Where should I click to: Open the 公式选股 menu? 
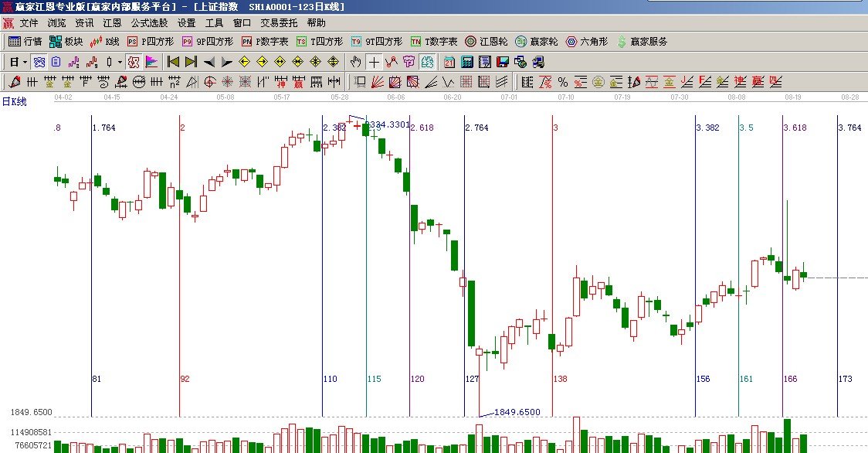click(x=149, y=23)
